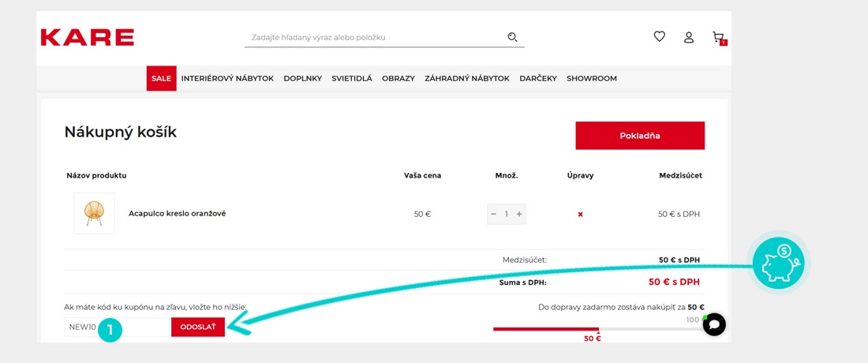Open Acapulco kreslo oranžové product link
The image size is (868, 363).
[x=177, y=213]
